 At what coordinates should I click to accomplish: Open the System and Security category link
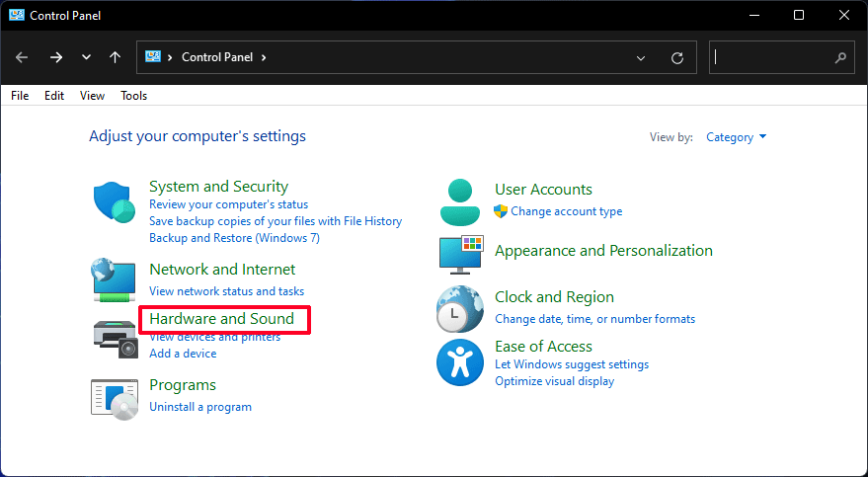coord(218,187)
